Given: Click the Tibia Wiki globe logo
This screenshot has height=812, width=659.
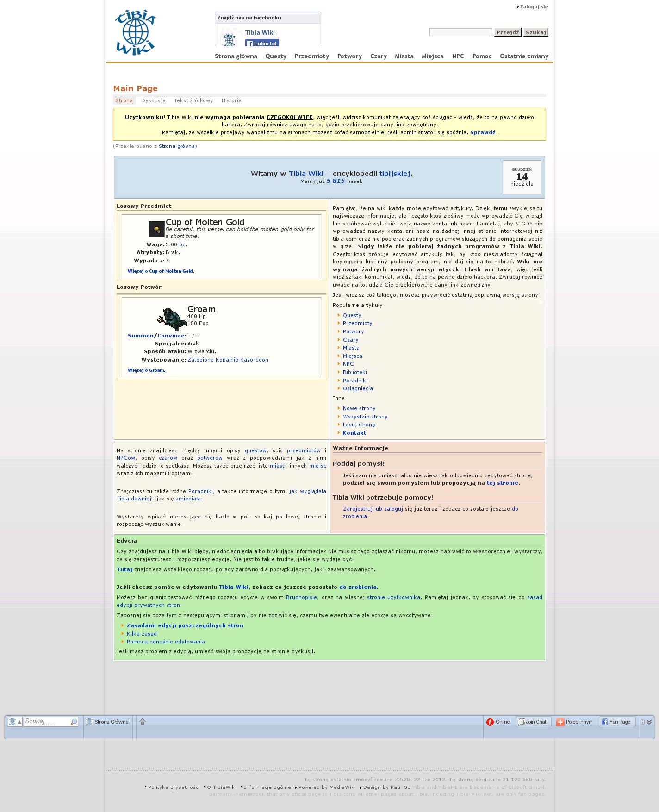Looking at the screenshot, I should (x=135, y=32).
